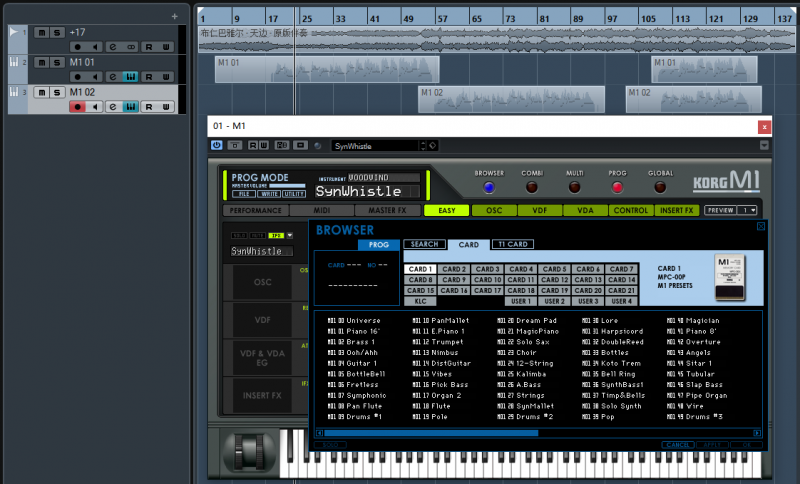Disable record arm on the M1 02 track

(x=77, y=107)
